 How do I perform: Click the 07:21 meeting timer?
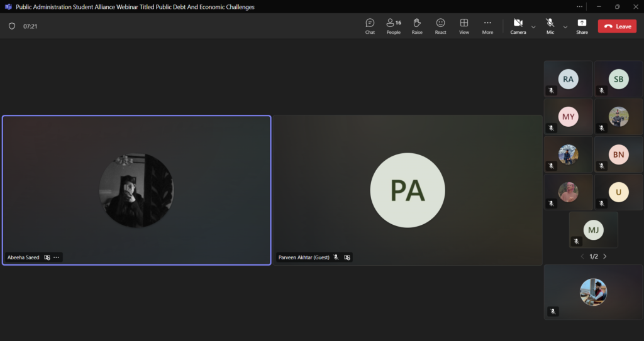coord(30,26)
